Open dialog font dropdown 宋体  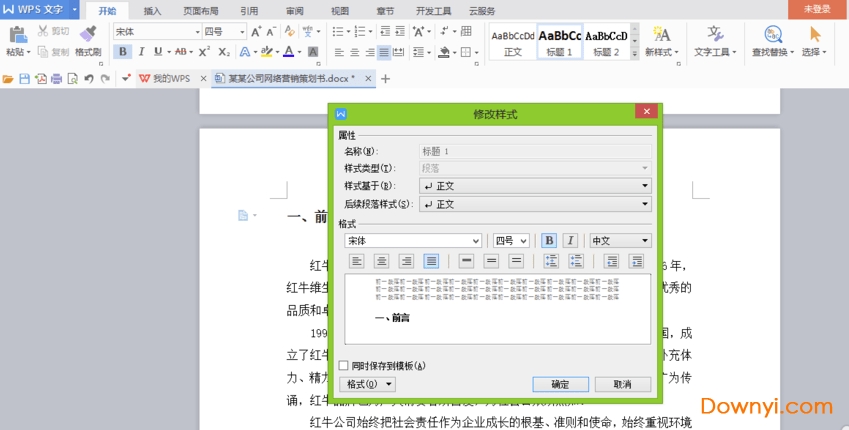click(x=413, y=240)
